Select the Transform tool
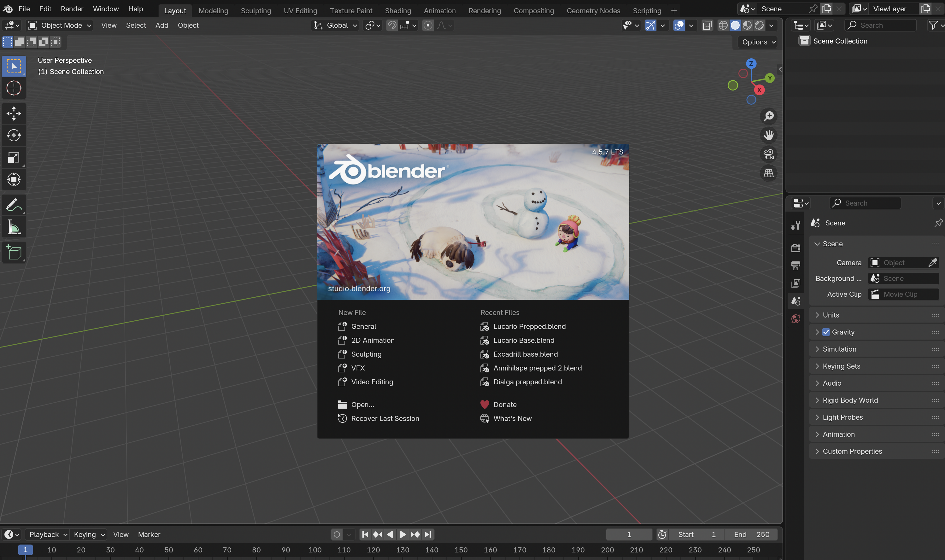The width and height of the screenshot is (945, 560). pyautogui.click(x=14, y=180)
